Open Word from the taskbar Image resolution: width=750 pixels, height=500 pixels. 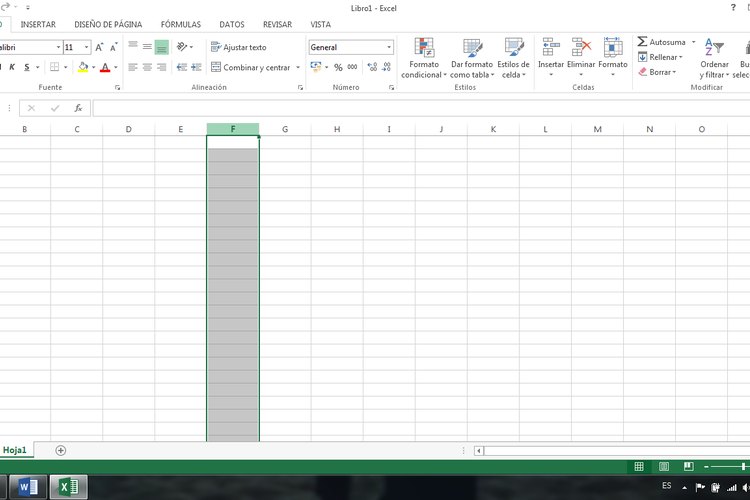coord(28,487)
